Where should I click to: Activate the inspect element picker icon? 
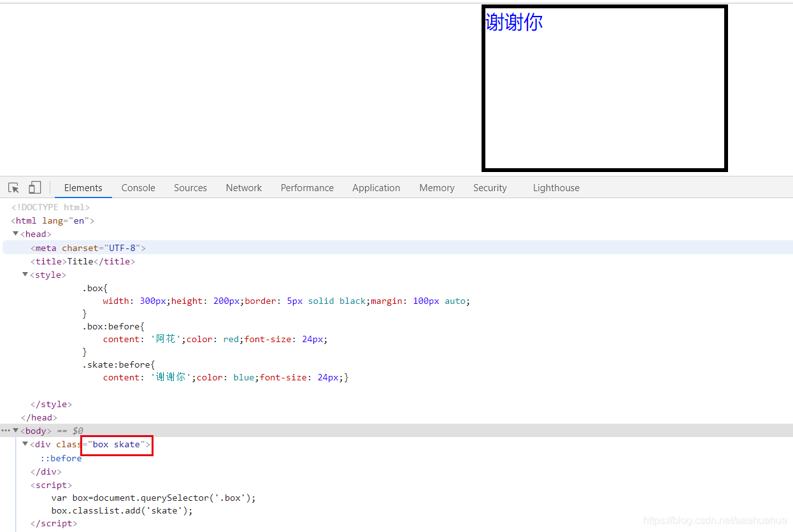click(x=13, y=187)
